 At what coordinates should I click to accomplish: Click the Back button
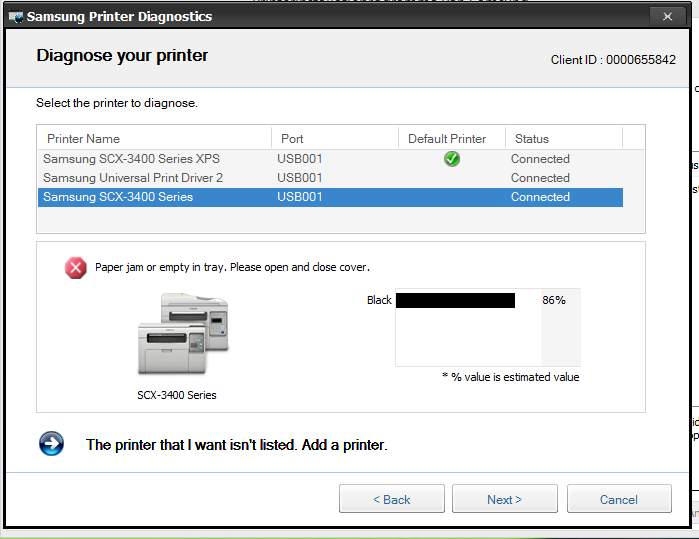[x=391, y=499]
